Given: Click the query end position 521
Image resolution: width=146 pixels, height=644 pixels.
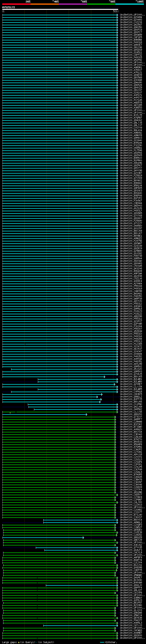Looking at the screenshot, I should coord(115,11).
